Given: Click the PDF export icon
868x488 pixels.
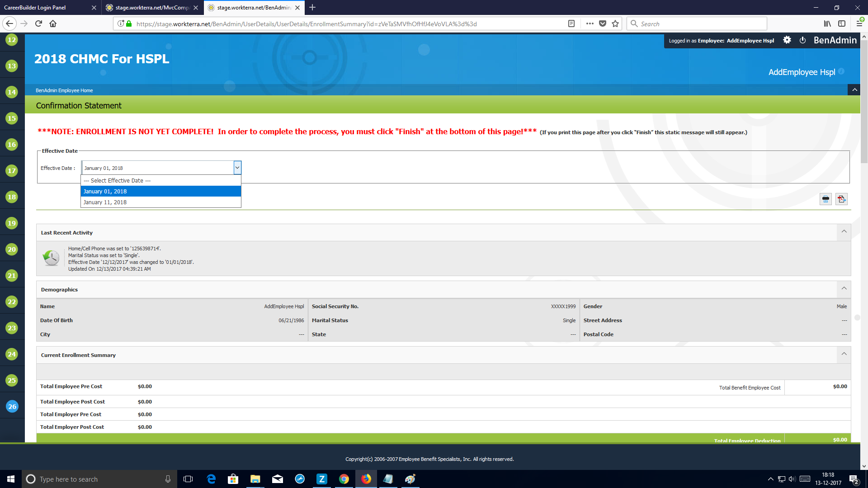Looking at the screenshot, I should coord(841,199).
